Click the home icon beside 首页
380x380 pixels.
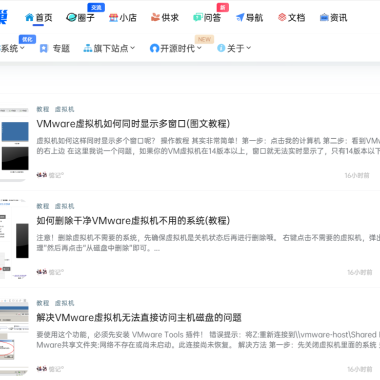29,17
